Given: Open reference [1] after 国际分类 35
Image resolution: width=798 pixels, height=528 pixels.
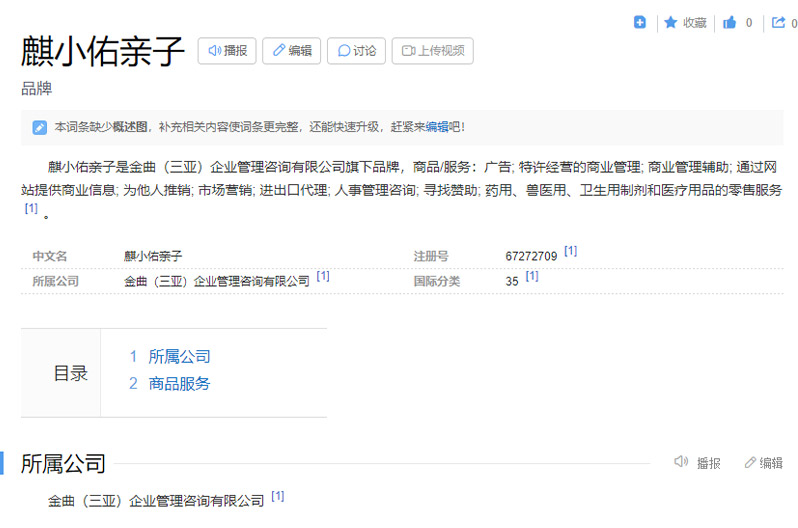Looking at the screenshot, I should [x=532, y=277].
